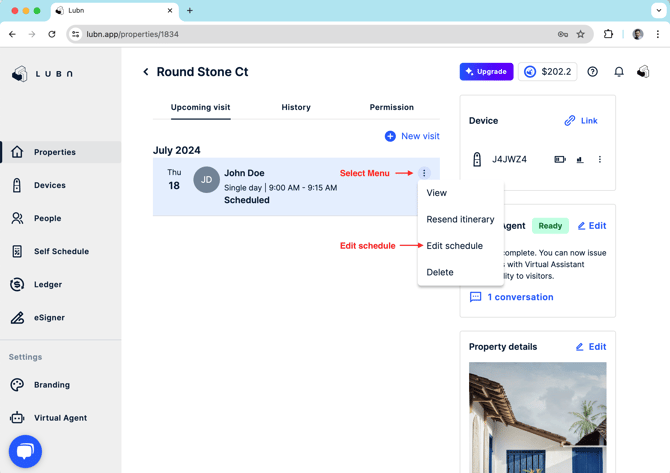Screen dimensions: 670x473
Task: Create a New visit
Action: point(412,136)
